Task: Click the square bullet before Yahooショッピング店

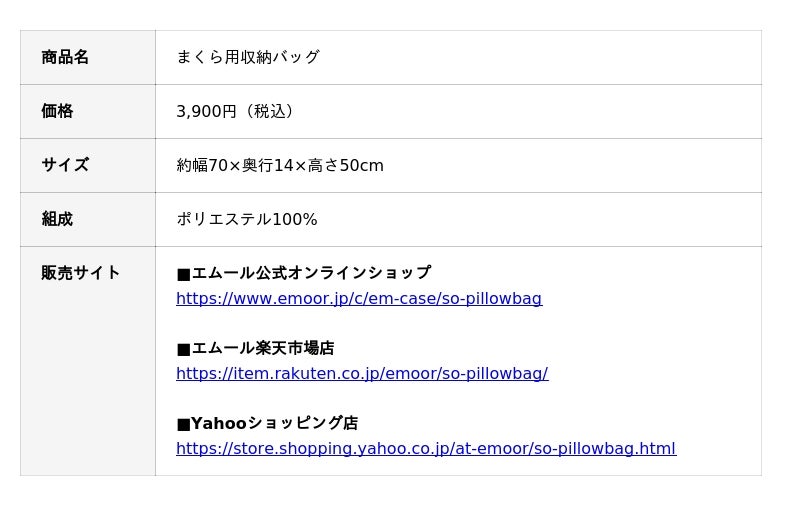Action: pos(183,424)
